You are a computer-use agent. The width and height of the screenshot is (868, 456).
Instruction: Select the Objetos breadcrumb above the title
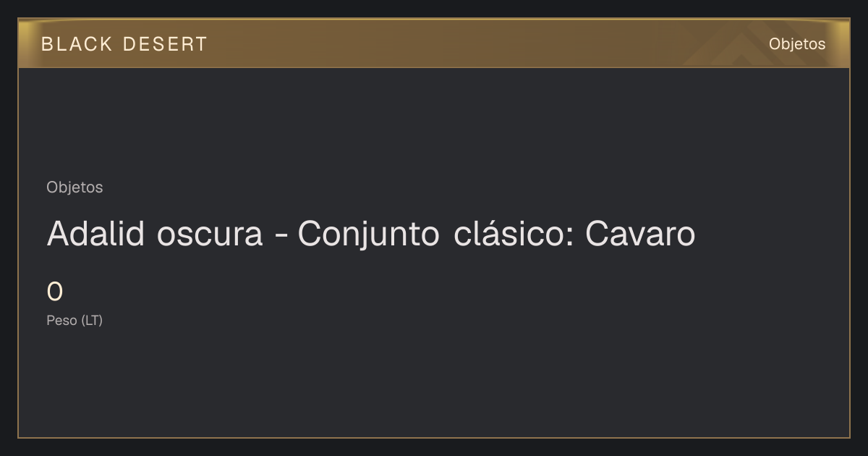tap(75, 187)
